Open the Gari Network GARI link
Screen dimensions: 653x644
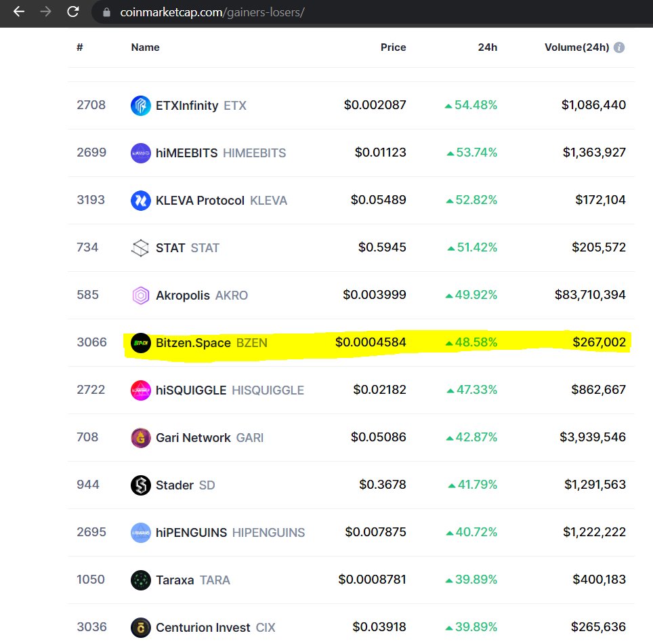click(x=210, y=438)
